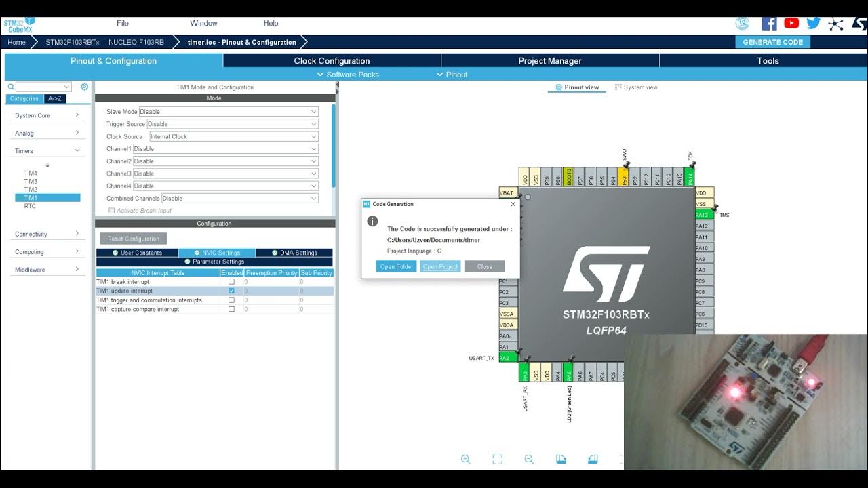Open Channel2 dropdown

(x=226, y=161)
